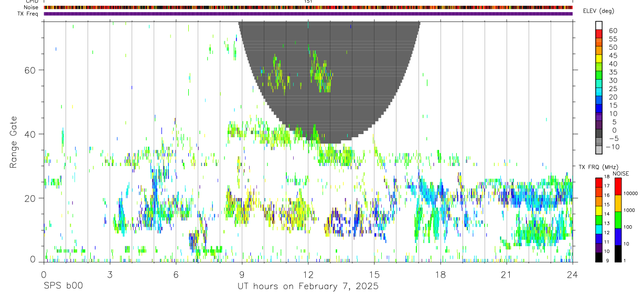Click the yellow 40–45 degree elevation swatch
This screenshot has height=297, width=644.
[599, 59]
